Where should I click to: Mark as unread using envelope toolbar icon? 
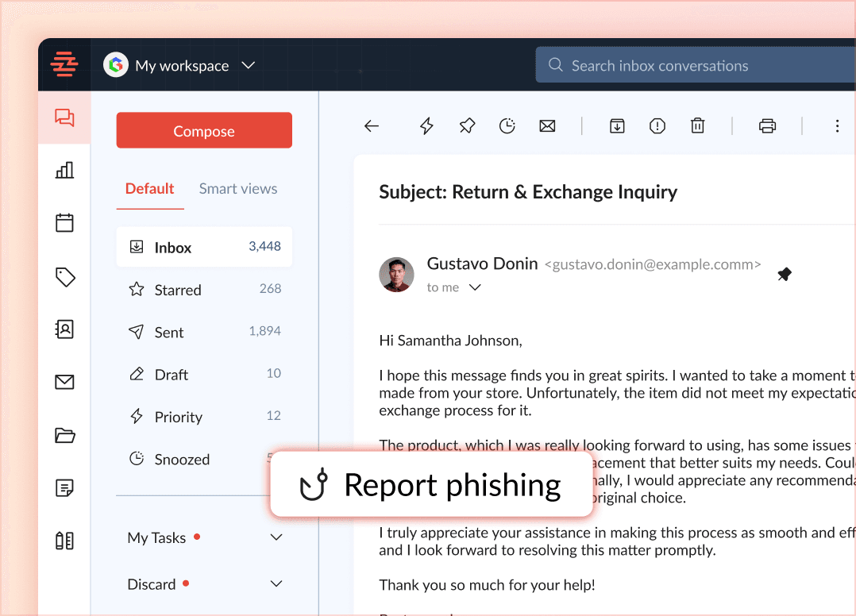coord(547,126)
